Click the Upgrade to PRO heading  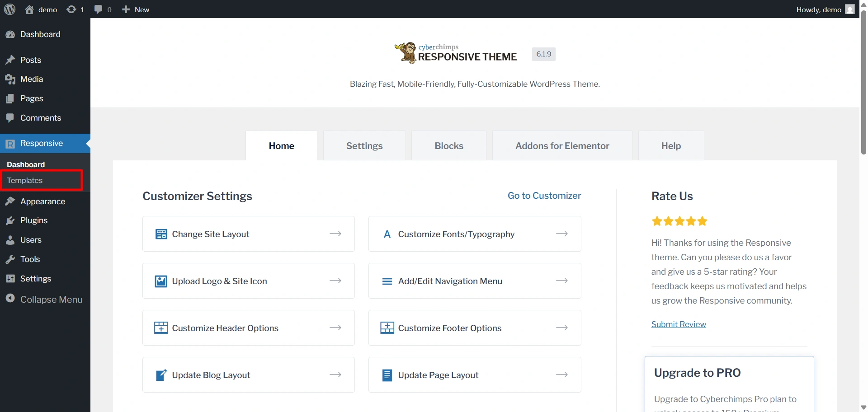697,373
